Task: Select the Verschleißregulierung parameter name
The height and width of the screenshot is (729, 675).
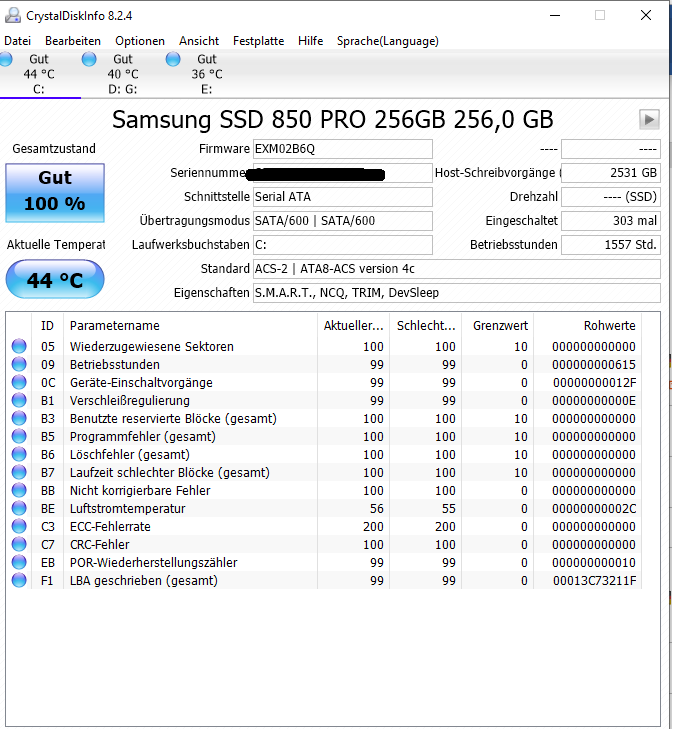Action: [130, 400]
